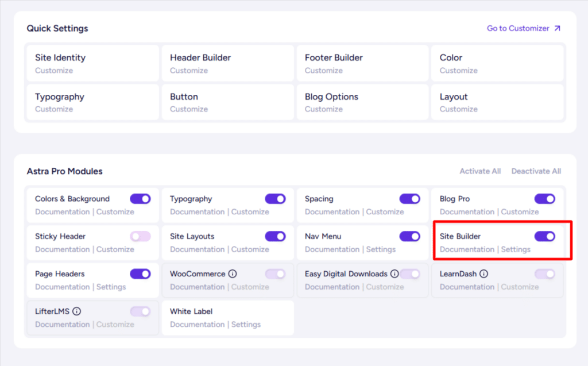Open Button quick setting card

(x=227, y=102)
